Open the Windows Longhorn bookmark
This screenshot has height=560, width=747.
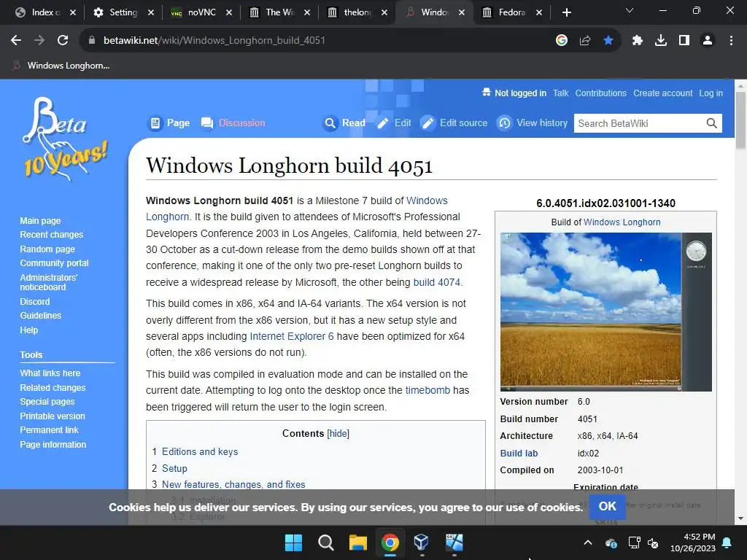(61, 66)
